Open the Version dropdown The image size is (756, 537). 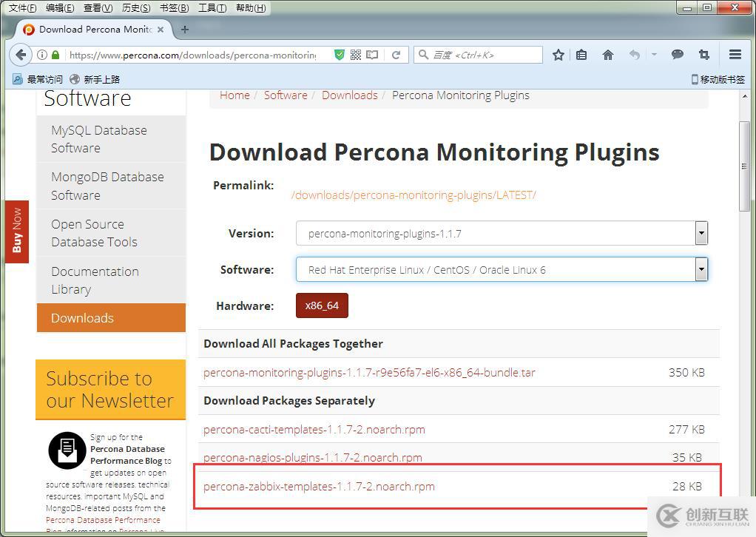tap(700, 233)
